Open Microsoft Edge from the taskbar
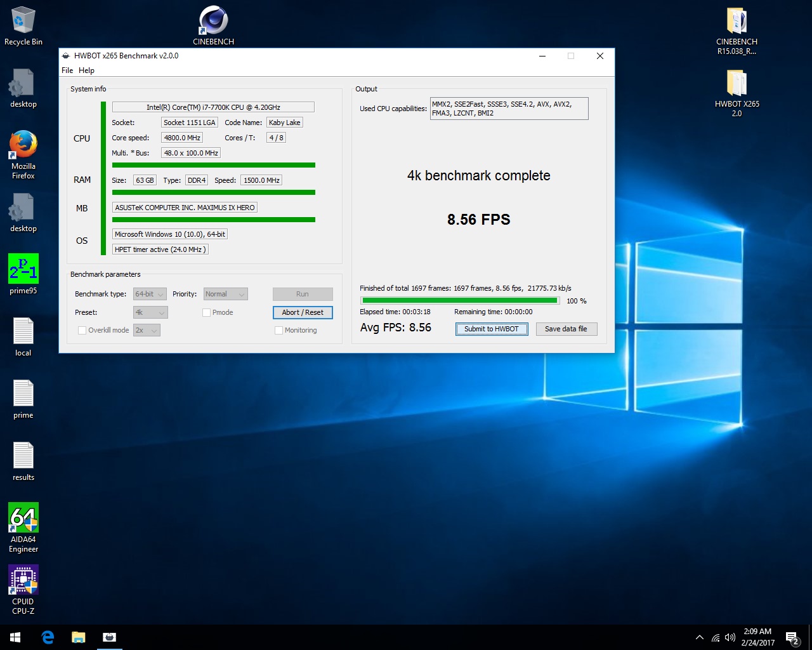Viewport: 812px width, 650px height. click(x=48, y=637)
